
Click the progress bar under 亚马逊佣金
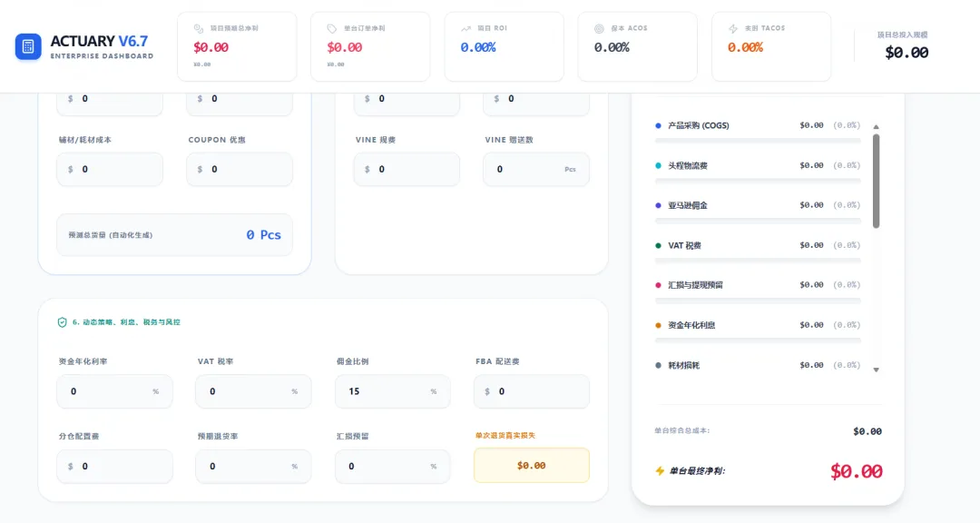758,221
